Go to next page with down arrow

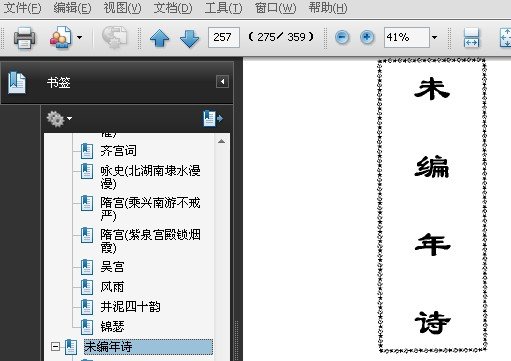click(189, 39)
